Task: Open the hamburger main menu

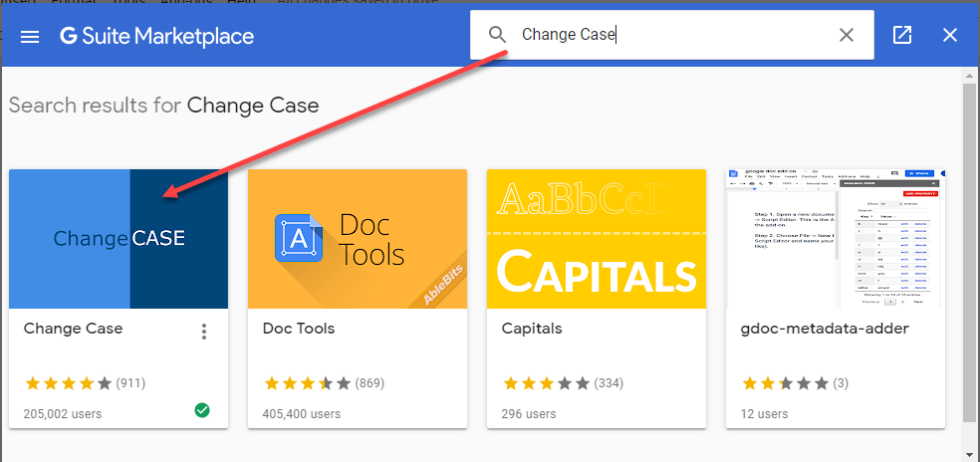Action: pyautogui.click(x=30, y=37)
